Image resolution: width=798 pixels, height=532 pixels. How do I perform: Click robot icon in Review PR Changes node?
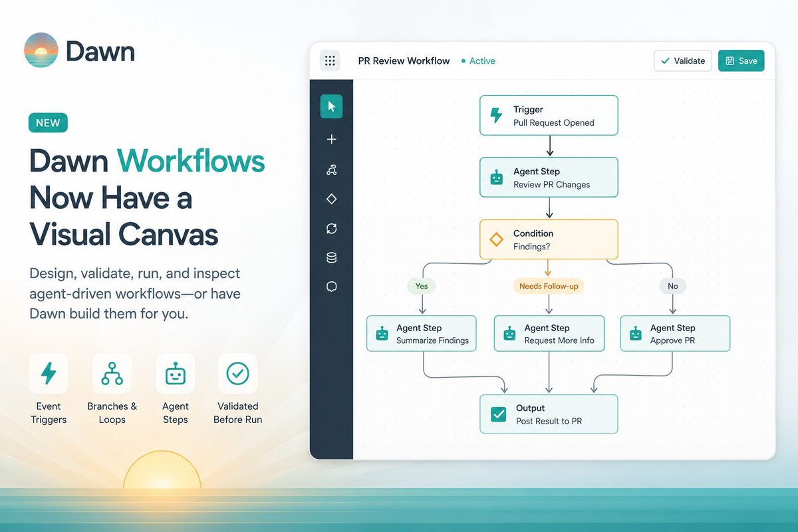pos(496,178)
